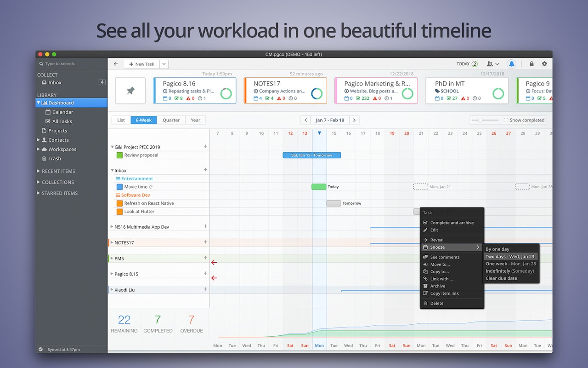Add task to G&I Project PfEC 2019
The width and height of the screenshot is (588, 368).
click(x=205, y=147)
